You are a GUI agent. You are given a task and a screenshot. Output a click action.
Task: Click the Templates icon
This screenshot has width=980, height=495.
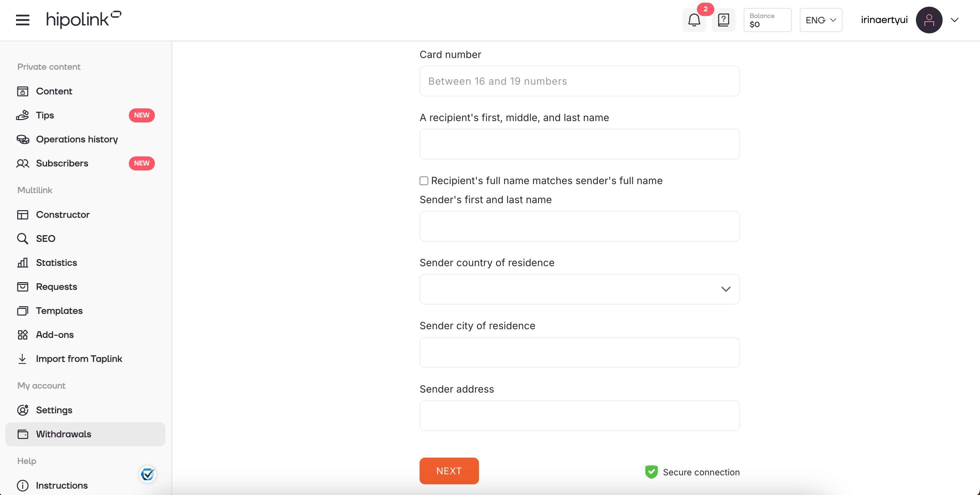22,311
